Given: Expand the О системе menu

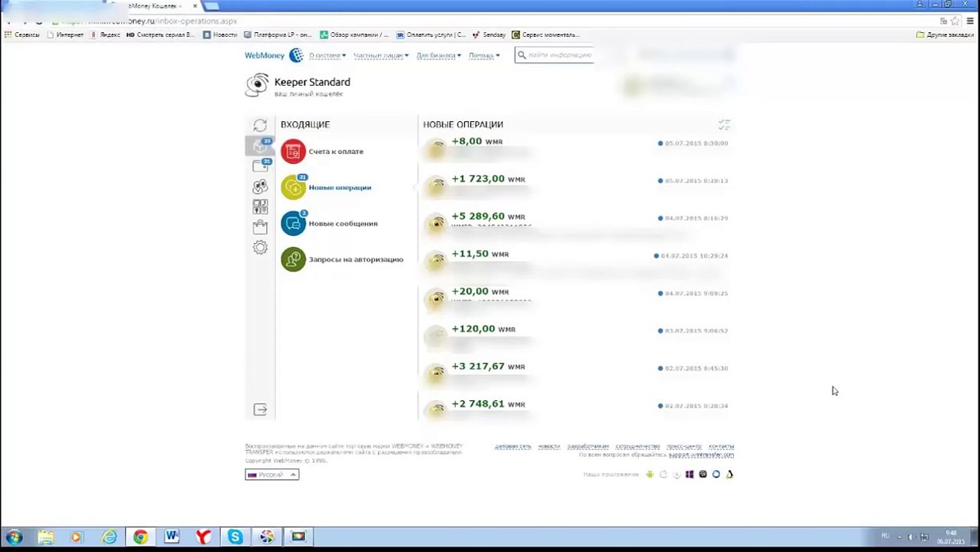Looking at the screenshot, I should tap(327, 55).
